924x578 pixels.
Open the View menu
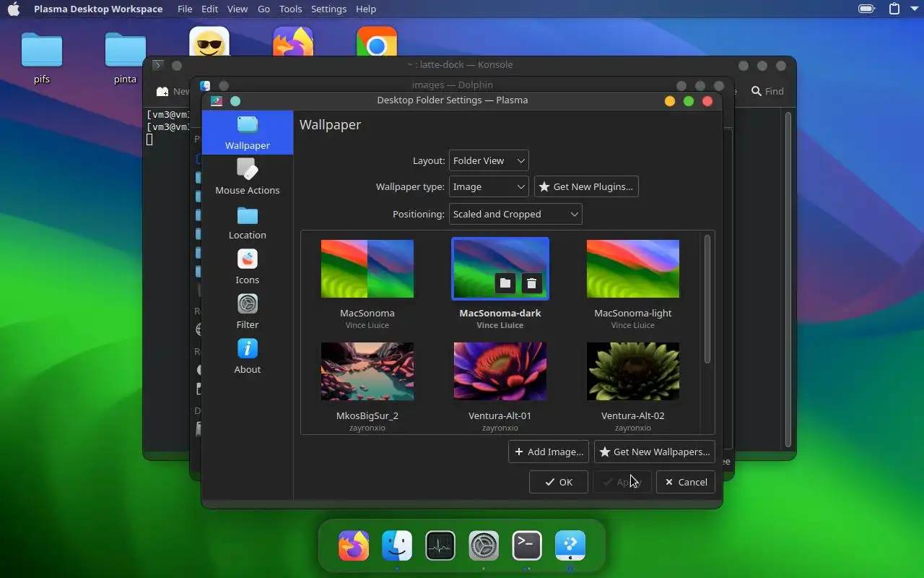tap(237, 9)
